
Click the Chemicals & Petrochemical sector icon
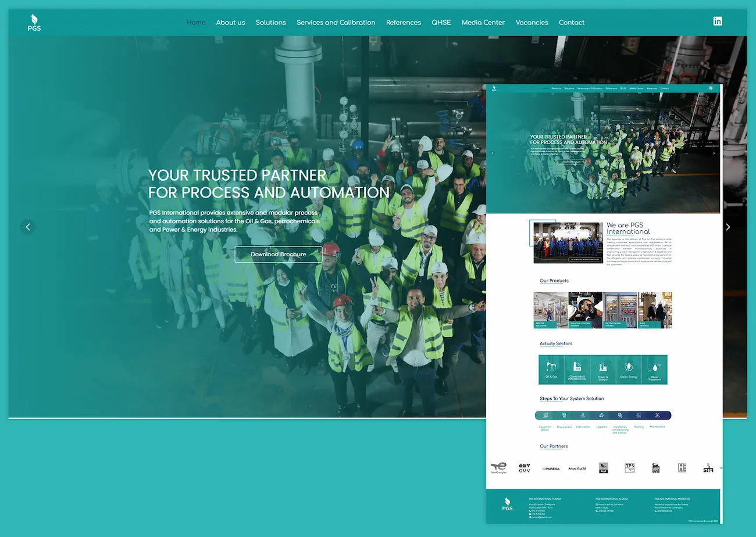click(x=577, y=370)
